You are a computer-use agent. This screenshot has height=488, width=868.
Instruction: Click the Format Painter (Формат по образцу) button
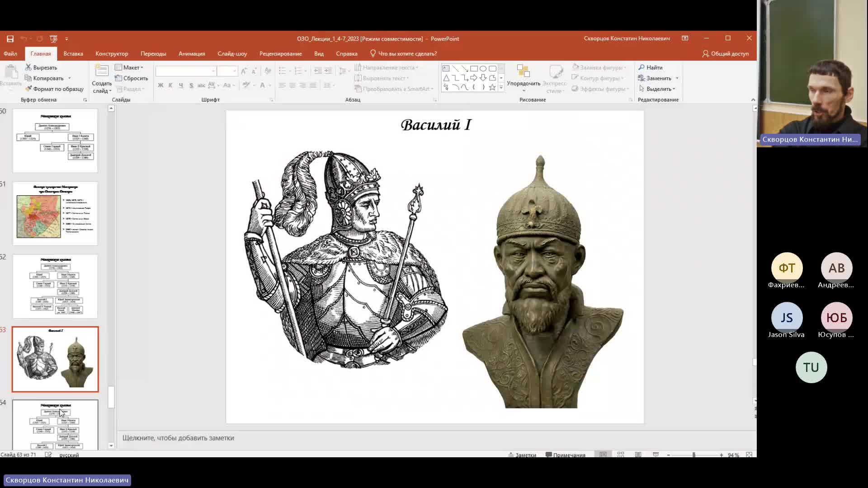pos(55,89)
